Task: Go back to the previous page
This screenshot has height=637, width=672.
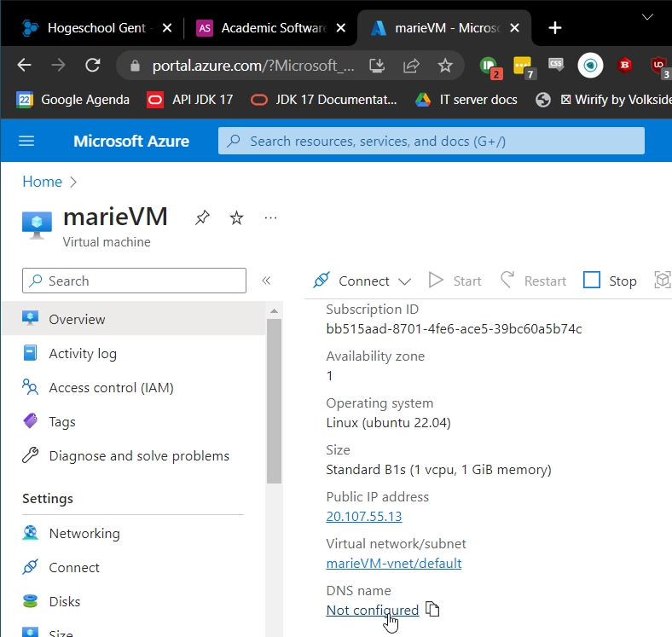Action: point(25,66)
